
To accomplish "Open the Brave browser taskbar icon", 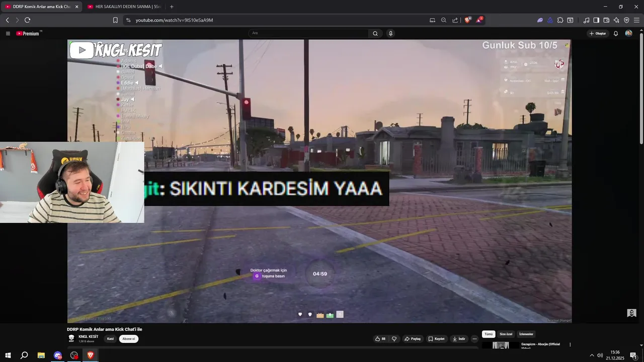I will coord(91,355).
